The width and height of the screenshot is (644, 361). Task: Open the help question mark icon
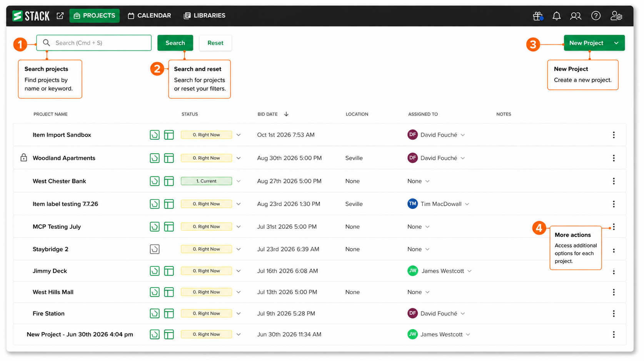pyautogui.click(x=596, y=16)
